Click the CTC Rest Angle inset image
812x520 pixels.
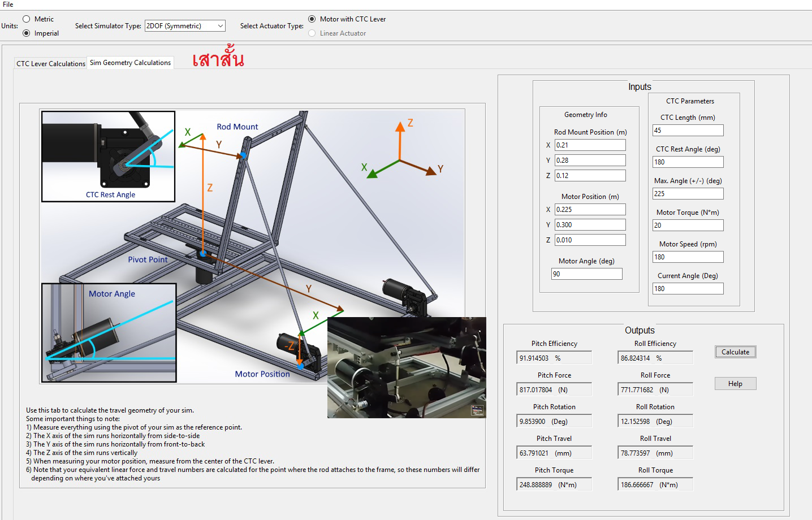108,157
